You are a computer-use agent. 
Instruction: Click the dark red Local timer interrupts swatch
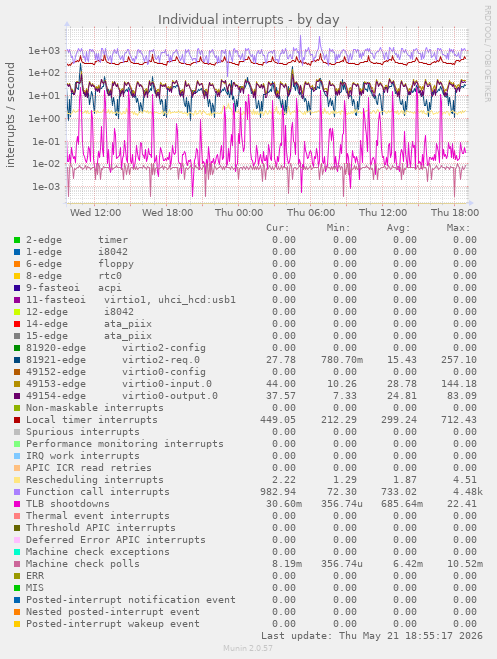tap(17, 420)
